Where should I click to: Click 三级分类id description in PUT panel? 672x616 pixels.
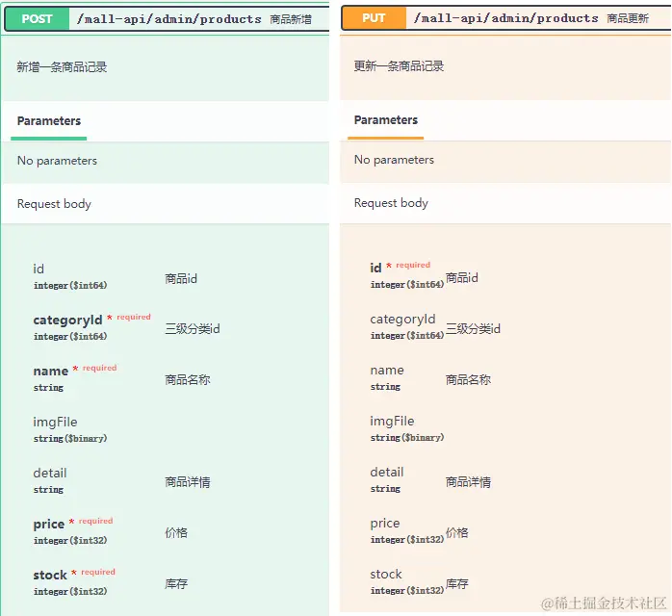pos(473,329)
